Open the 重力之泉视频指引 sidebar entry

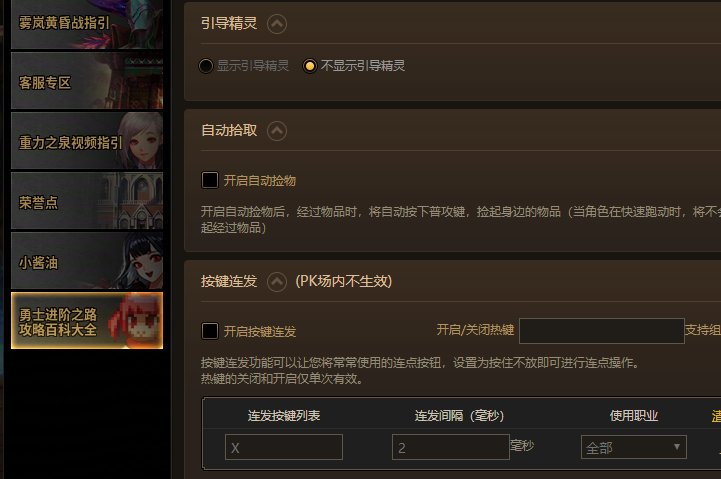[87, 141]
